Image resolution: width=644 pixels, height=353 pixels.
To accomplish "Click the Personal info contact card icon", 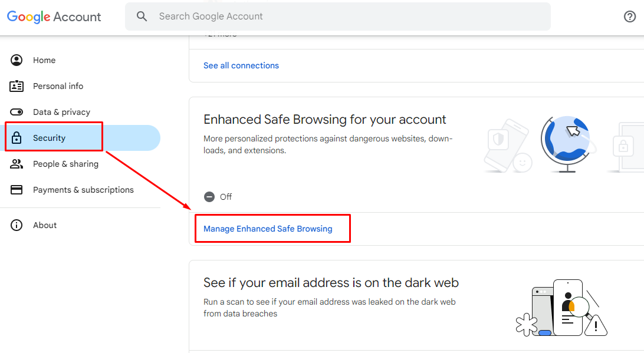I will click(x=17, y=85).
